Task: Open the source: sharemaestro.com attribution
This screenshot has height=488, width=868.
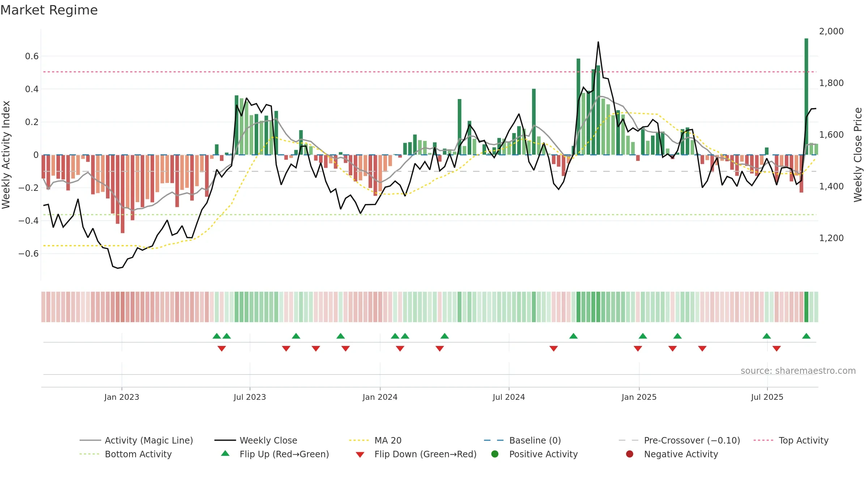Action: click(x=798, y=371)
